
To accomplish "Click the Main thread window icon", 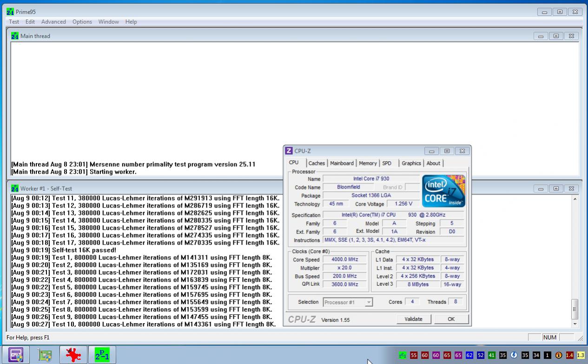I will [x=15, y=36].
